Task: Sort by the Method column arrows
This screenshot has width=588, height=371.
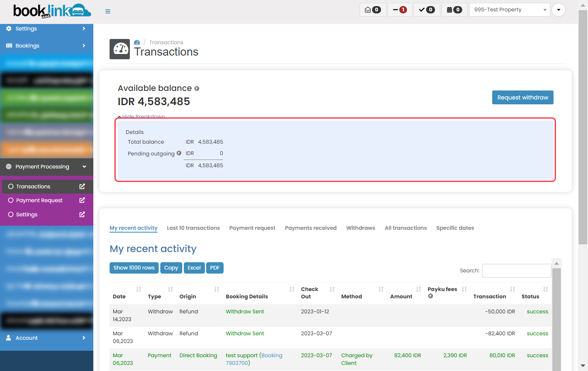Action: (x=381, y=289)
